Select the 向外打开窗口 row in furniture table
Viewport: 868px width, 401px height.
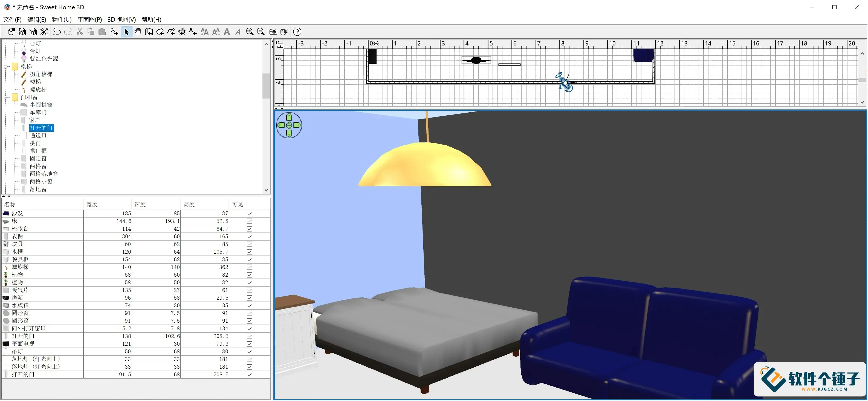click(x=136, y=328)
